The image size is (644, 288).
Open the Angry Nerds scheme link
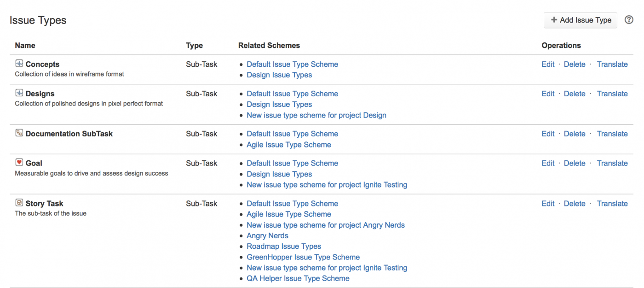click(x=267, y=236)
